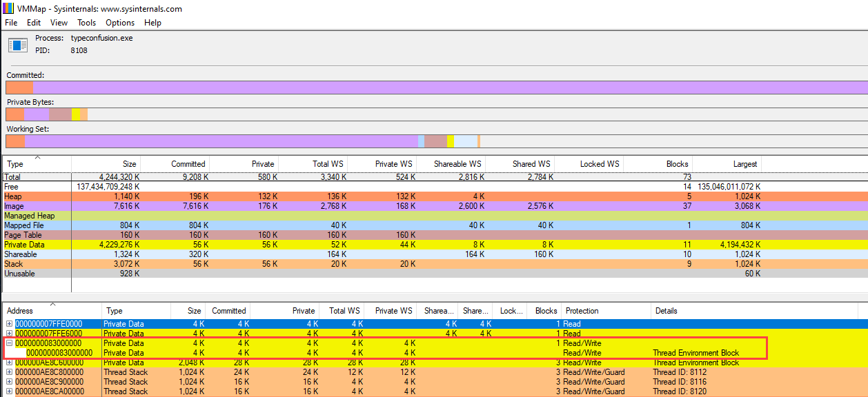Click Thread ID: 8120 details cell
Viewport: 868px width, 397px height.
coord(680,391)
